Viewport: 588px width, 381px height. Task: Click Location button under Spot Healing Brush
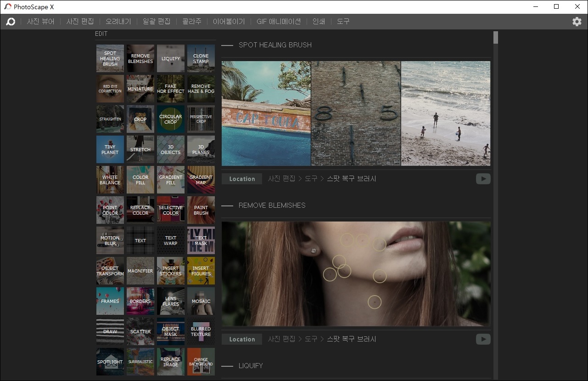242,179
